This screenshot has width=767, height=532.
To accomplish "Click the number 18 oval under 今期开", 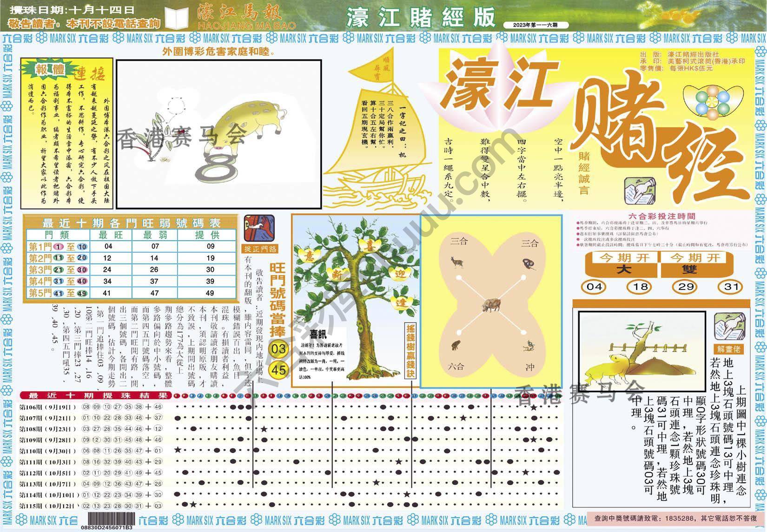I will tap(641, 287).
